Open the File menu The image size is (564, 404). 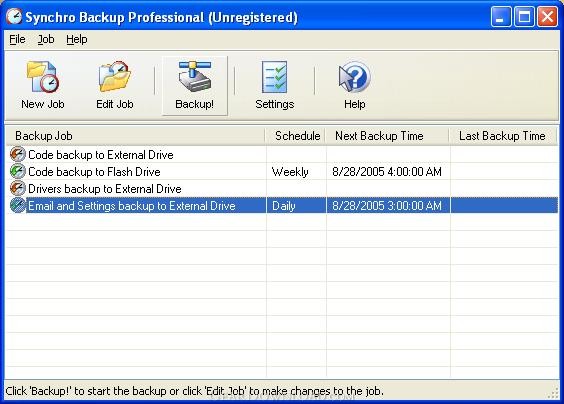click(17, 39)
